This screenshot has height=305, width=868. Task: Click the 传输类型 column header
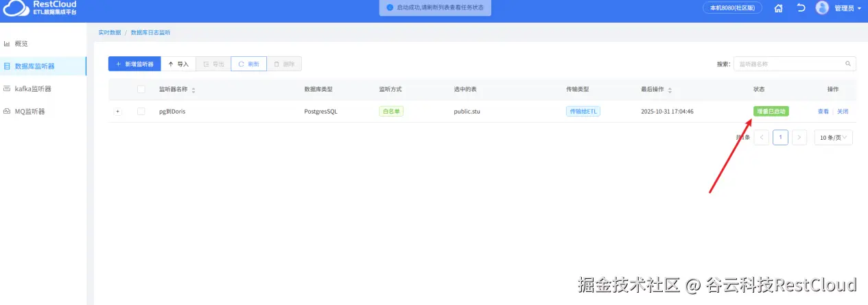pyautogui.click(x=578, y=90)
